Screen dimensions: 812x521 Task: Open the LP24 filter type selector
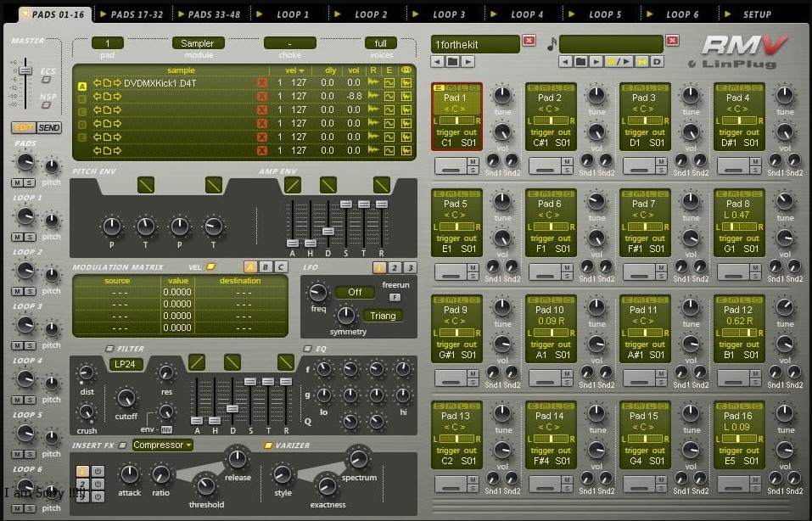pyautogui.click(x=125, y=364)
